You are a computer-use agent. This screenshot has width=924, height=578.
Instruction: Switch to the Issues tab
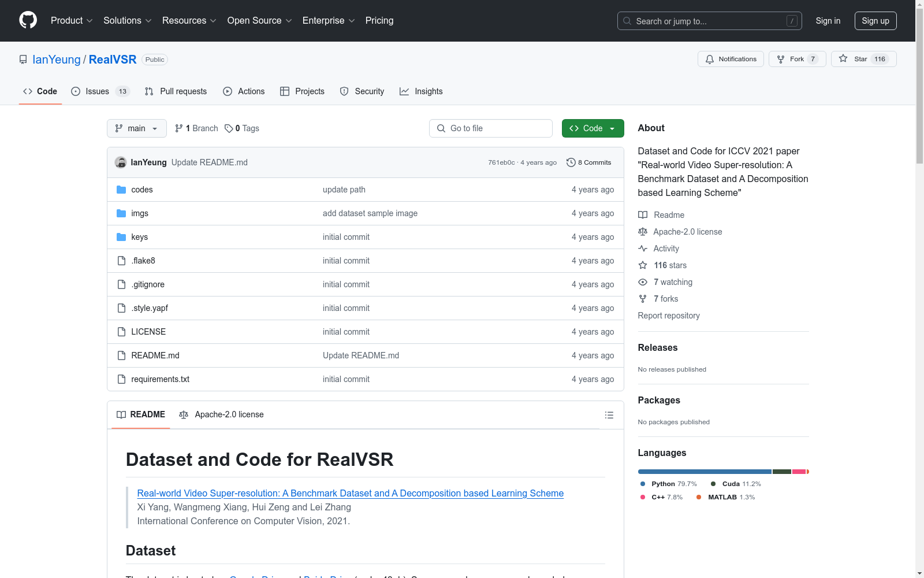(100, 91)
